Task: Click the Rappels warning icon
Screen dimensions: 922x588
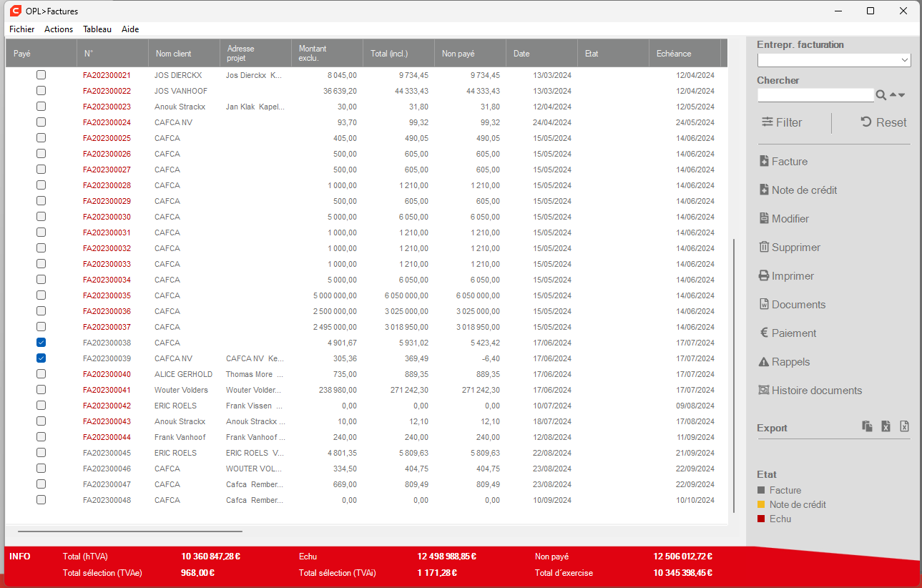Action: click(764, 362)
